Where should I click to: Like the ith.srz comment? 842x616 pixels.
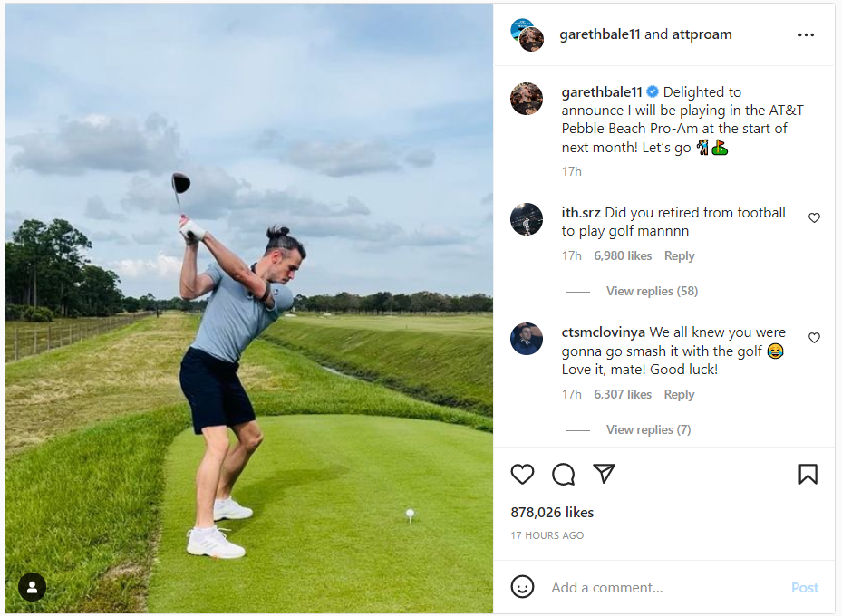tap(814, 218)
